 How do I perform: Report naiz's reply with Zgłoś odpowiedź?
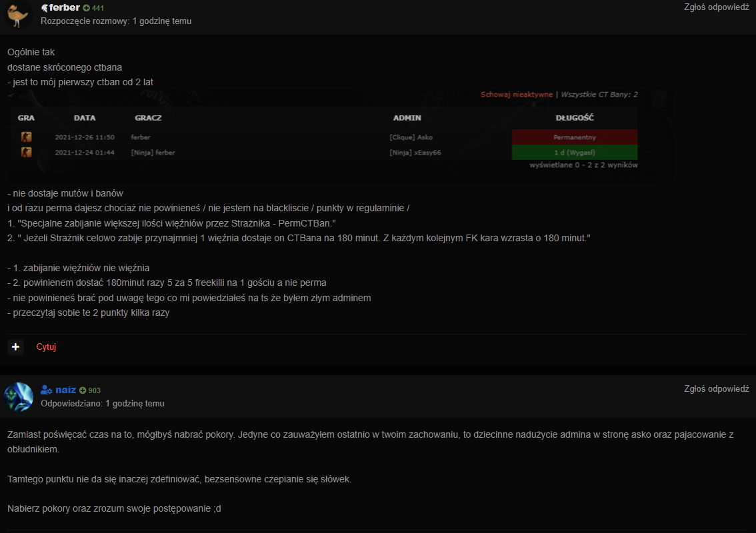(x=716, y=389)
